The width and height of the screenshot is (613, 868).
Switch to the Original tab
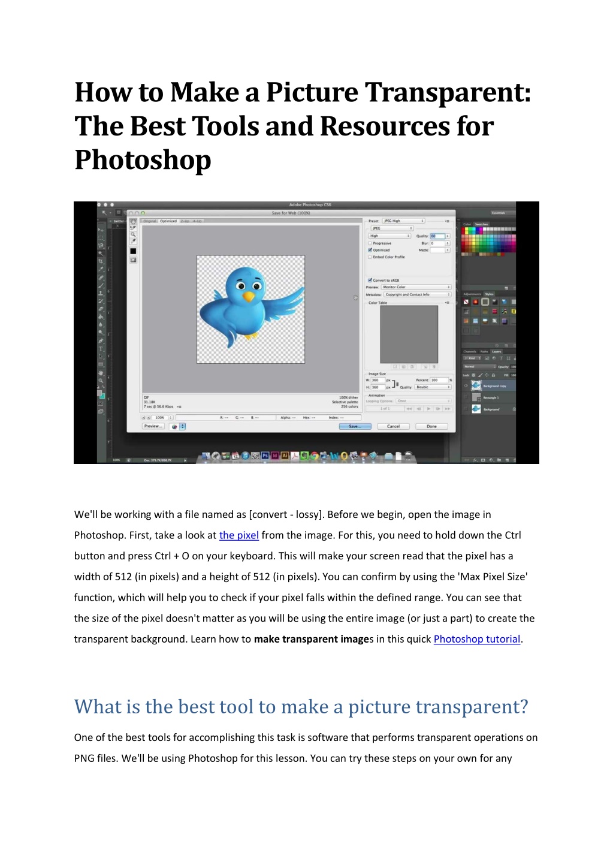coord(150,221)
